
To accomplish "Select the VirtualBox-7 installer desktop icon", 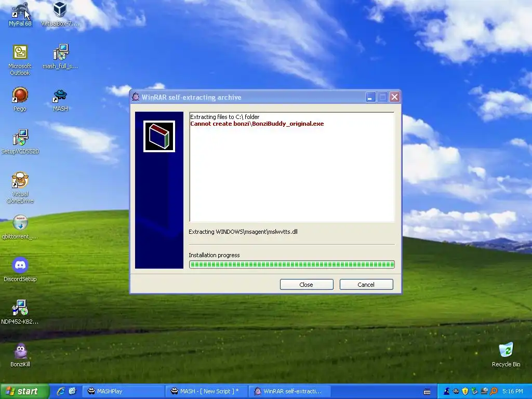I will click(x=60, y=14).
